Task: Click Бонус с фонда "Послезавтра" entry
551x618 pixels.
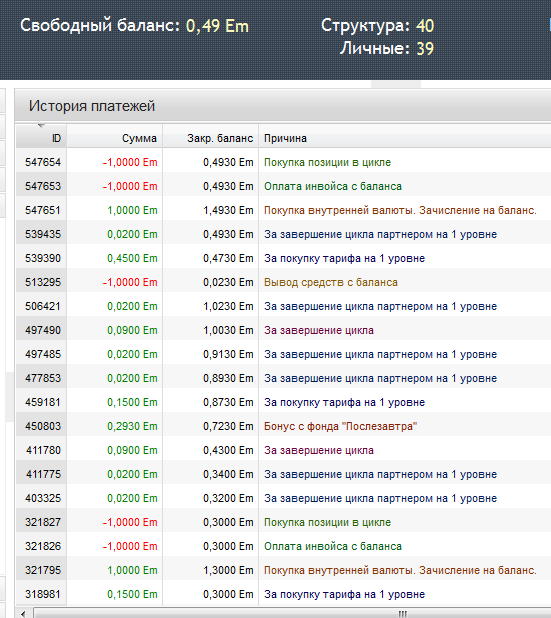Action: [x=341, y=426]
